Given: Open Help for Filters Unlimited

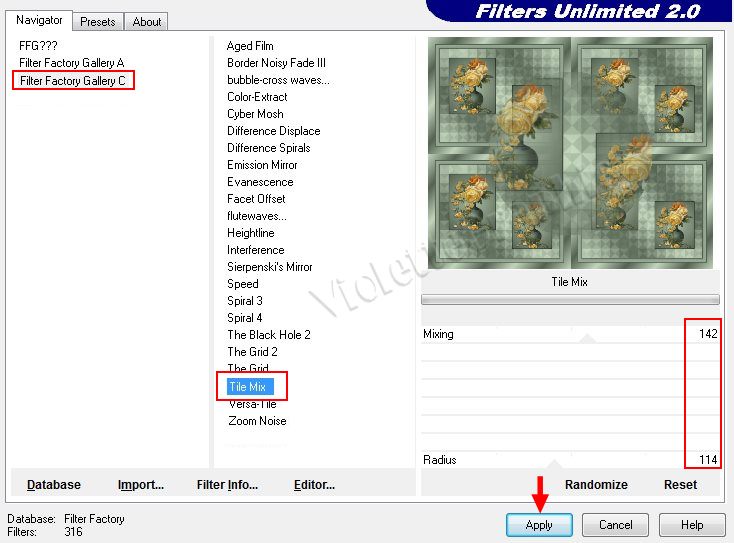Looking at the screenshot, I should click(692, 525).
